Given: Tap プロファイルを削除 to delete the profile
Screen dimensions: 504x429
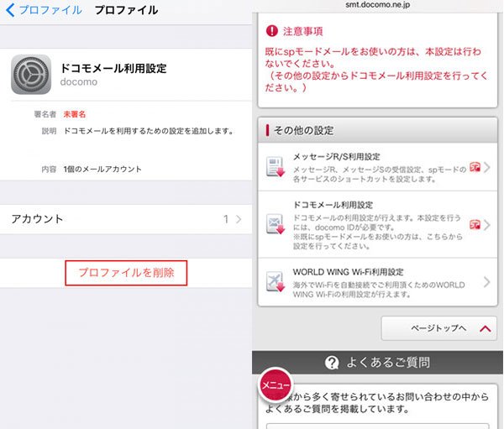Looking at the screenshot, I should (126, 273).
